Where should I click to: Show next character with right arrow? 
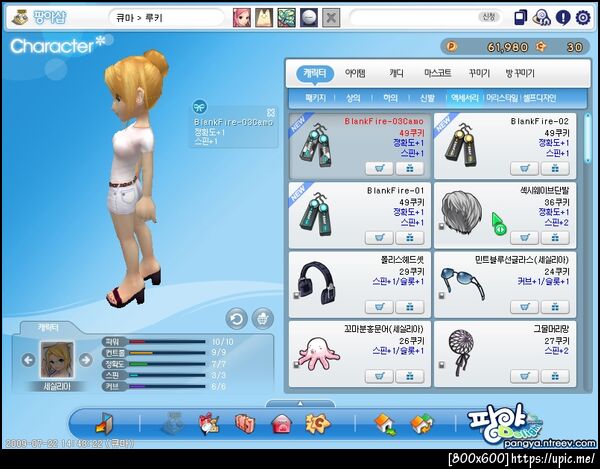click(85, 360)
